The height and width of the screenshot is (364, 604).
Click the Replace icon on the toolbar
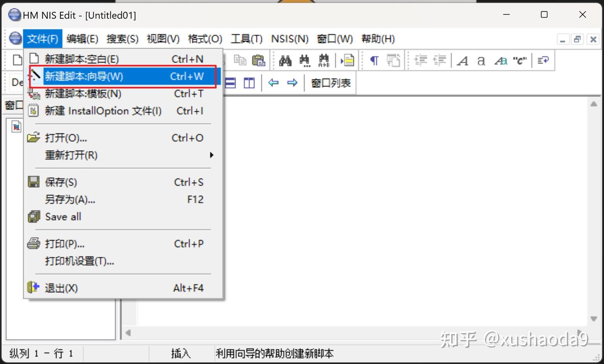324,60
